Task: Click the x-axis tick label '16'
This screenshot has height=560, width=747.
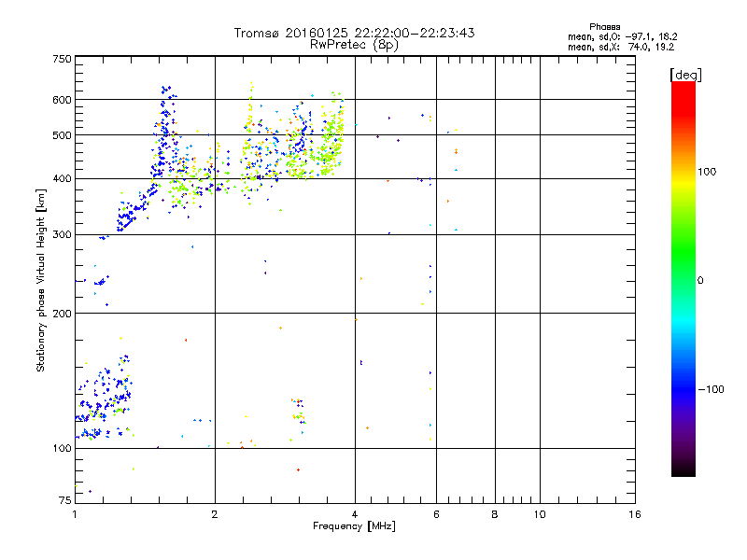Action: 635,514
